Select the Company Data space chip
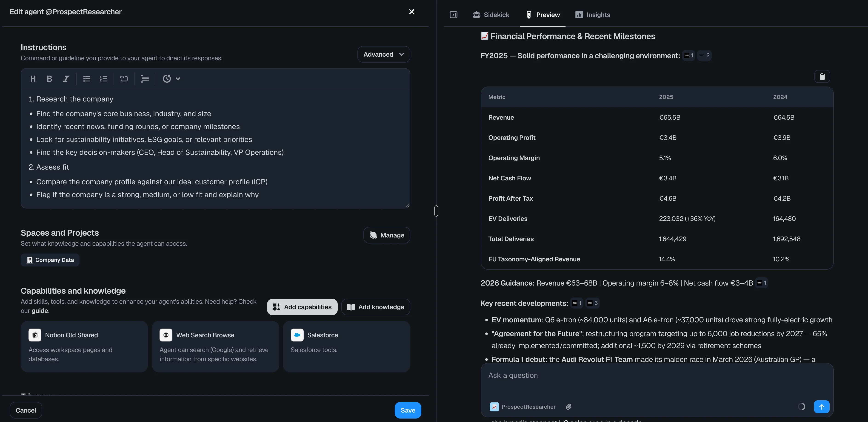The height and width of the screenshot is (422, 868). (50, 260)
